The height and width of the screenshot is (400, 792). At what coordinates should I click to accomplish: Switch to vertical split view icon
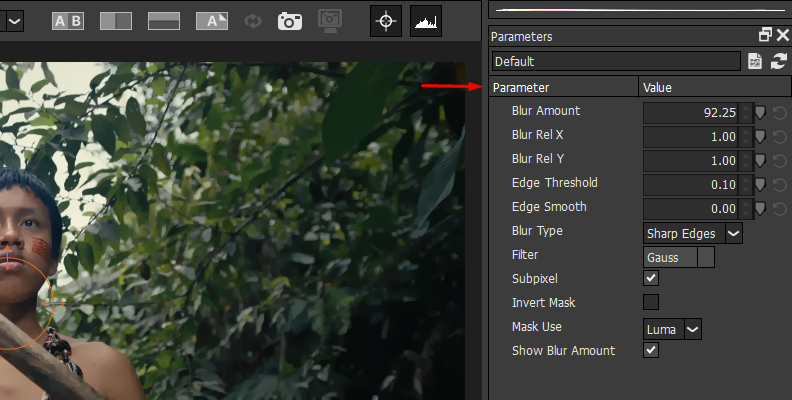[116, 21]
